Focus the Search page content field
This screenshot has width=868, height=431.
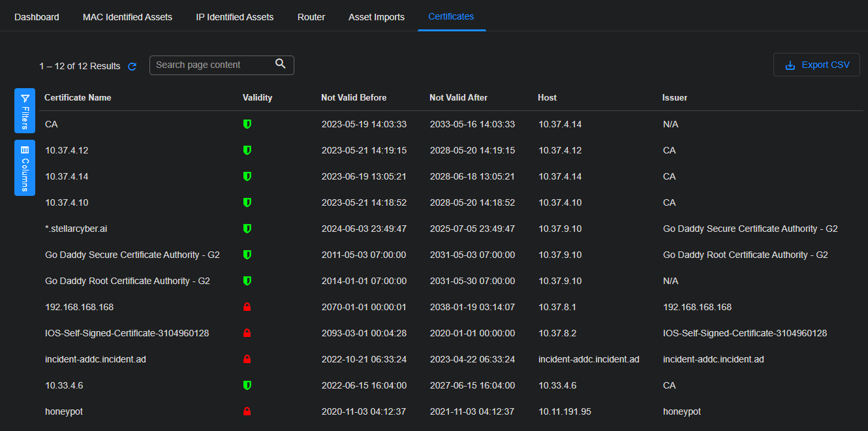pyautogui.click(x=211, y=65)
